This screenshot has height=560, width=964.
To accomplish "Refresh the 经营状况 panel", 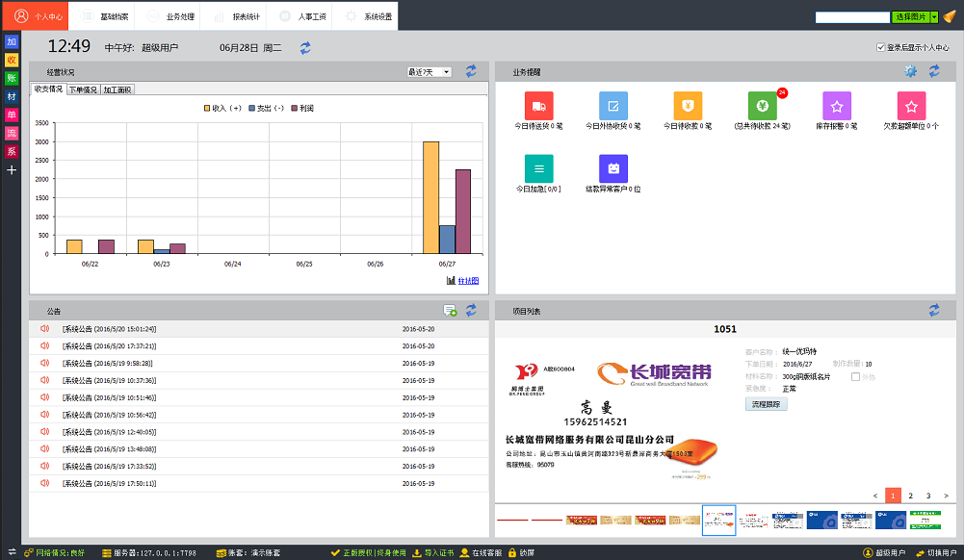I will (471, 71).
